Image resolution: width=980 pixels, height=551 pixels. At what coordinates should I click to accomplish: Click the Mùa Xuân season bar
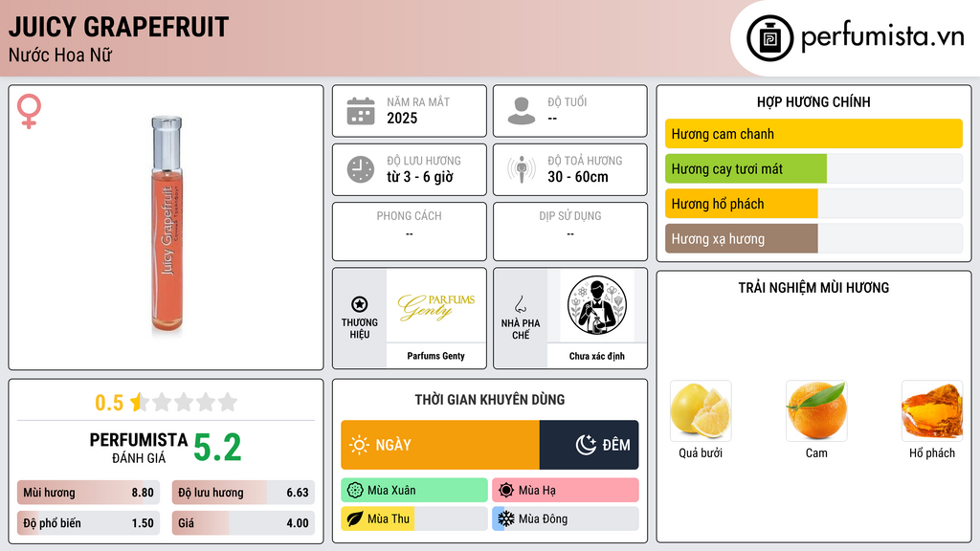414,491
